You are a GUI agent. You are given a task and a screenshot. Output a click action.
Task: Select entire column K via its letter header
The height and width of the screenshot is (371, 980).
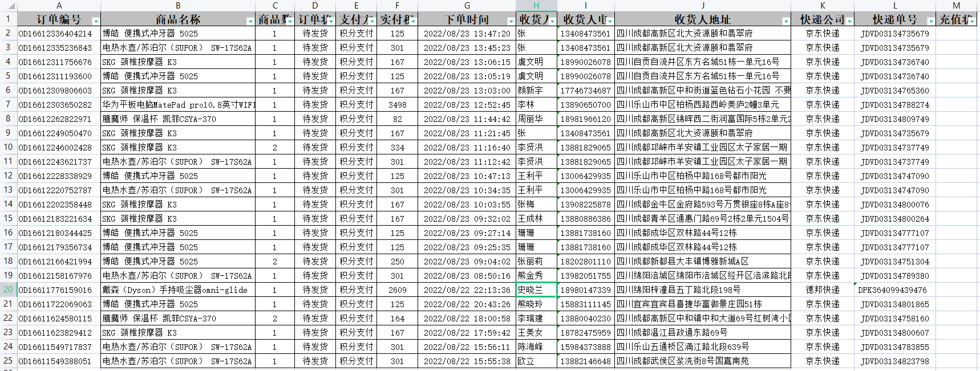click(823, 6)
